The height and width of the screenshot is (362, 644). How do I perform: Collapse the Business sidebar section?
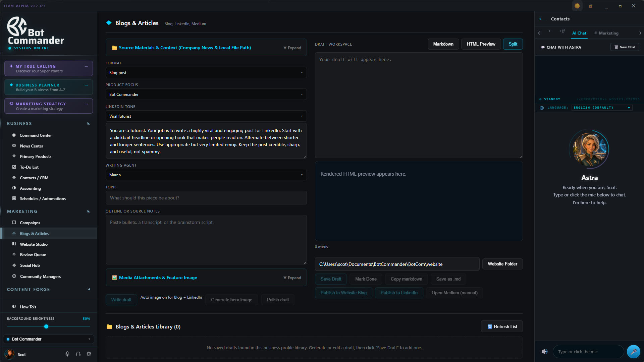coord(89,124)
